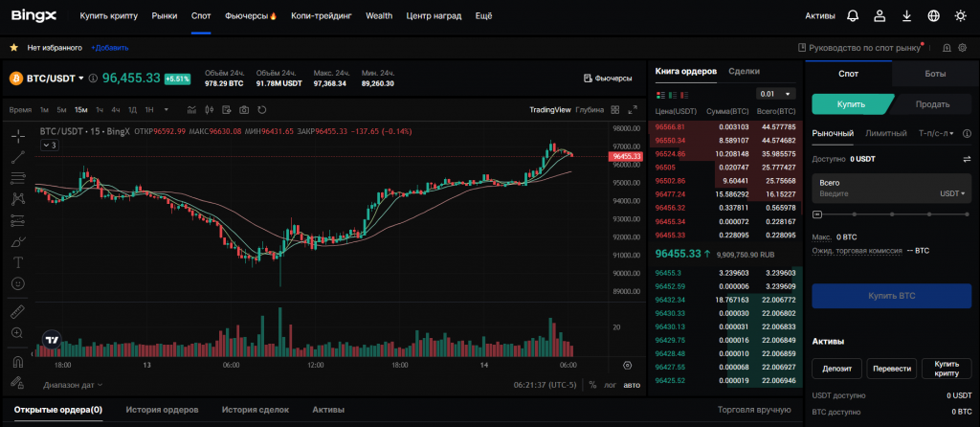980x427 pixels.
Task: Open the 0.01 price grouping dropdown
Action: (775, 94)
